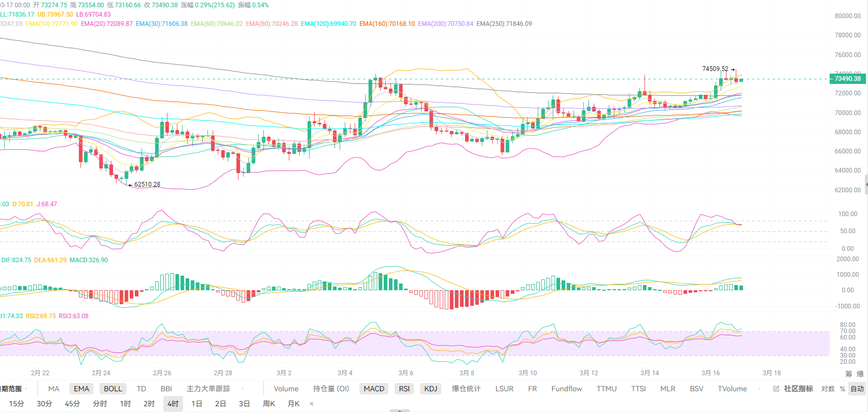The height and width of the screenshot is (412, 868).
Task: Switch price axis to % mode
Action: (x=843, y=389)
